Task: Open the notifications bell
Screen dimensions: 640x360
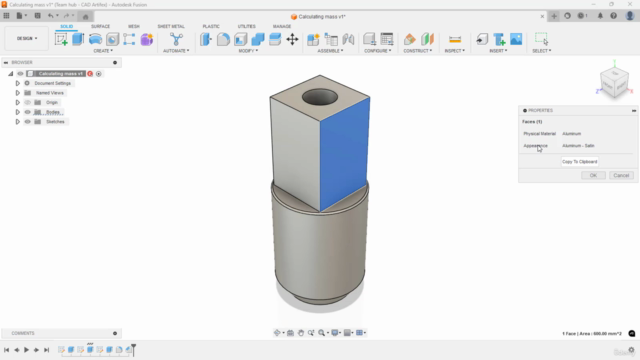Action: point(600,16)
